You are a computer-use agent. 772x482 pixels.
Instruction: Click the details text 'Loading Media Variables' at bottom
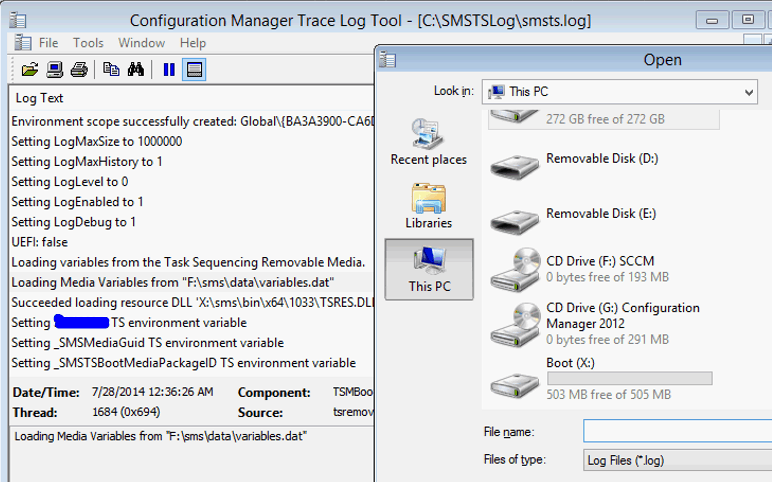point(161,436)
